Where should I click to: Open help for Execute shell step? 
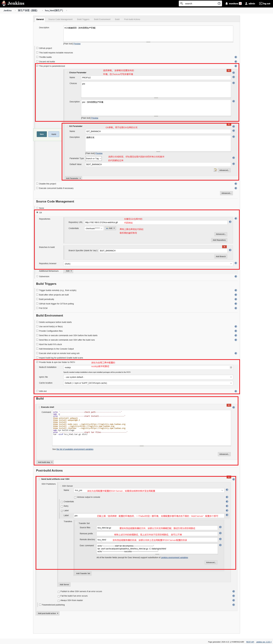coord(234,408)
